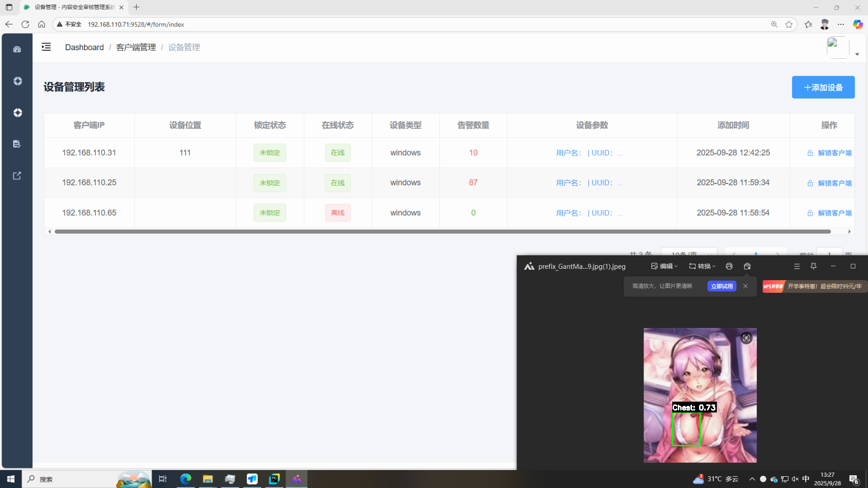
Task: Click the print icon in image viewer
Action: pos(729,266)
